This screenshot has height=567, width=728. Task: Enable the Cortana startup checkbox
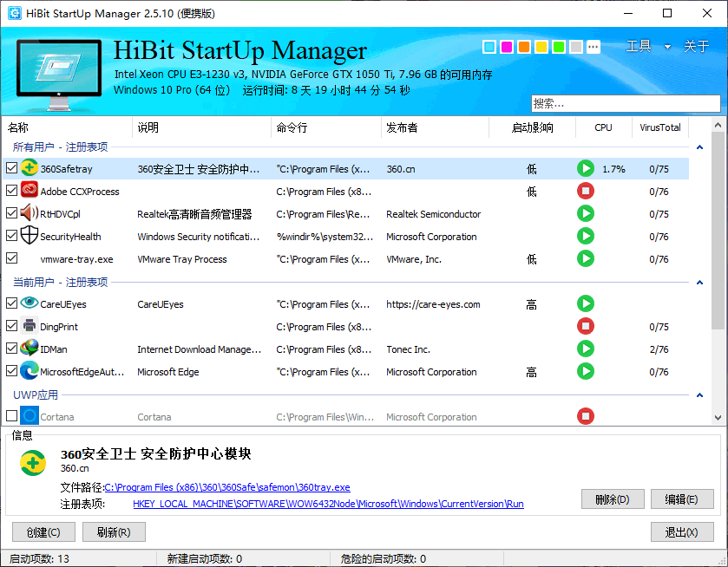click(11, 416)
